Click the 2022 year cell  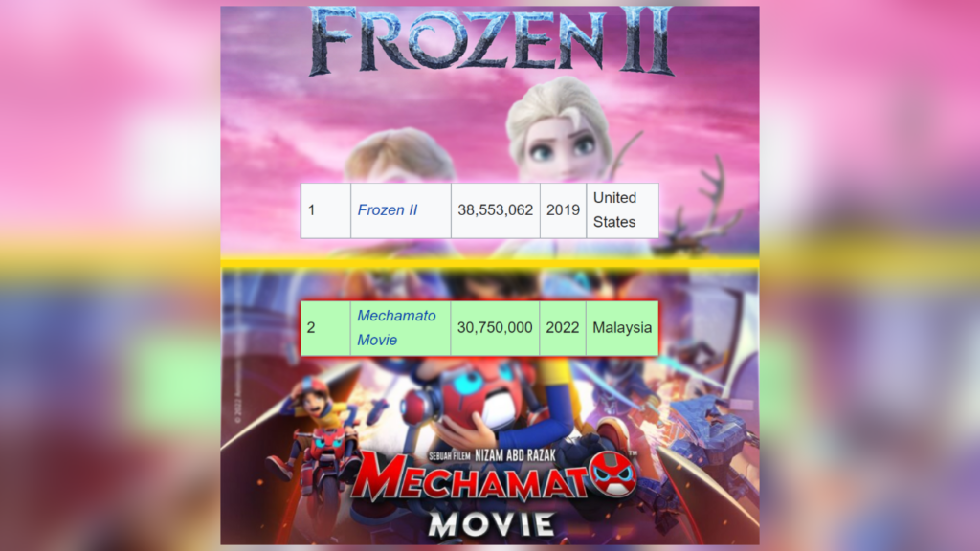(x=563, y=328)
